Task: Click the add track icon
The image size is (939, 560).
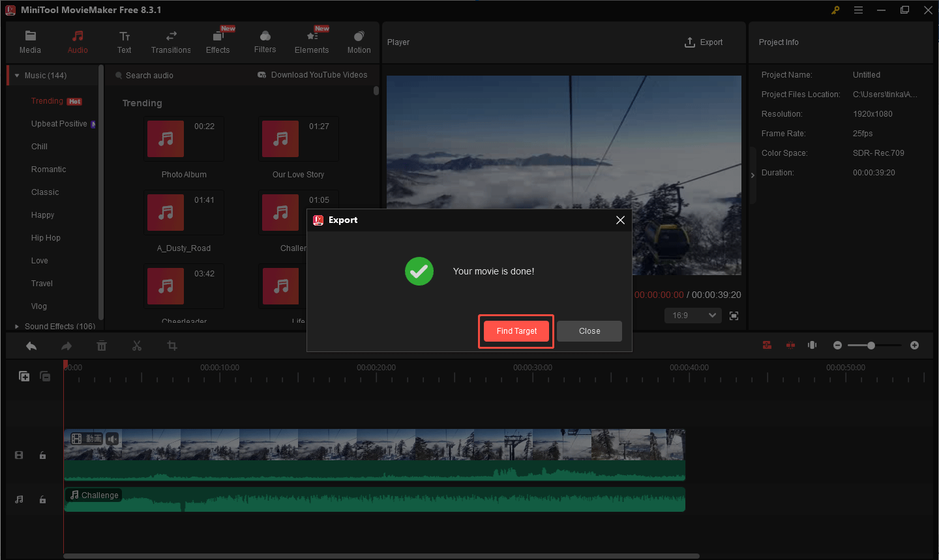Action: point(24,376)
